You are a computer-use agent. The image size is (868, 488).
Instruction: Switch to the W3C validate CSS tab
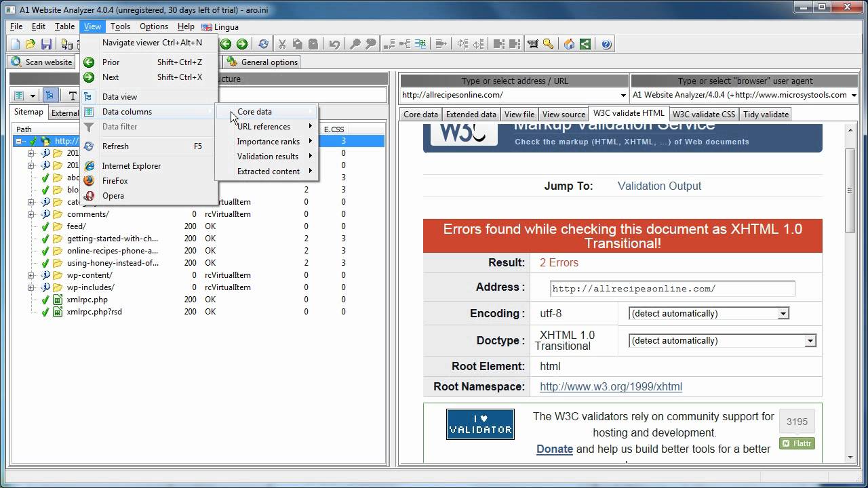pyautogui.click(x=704, y=114)
